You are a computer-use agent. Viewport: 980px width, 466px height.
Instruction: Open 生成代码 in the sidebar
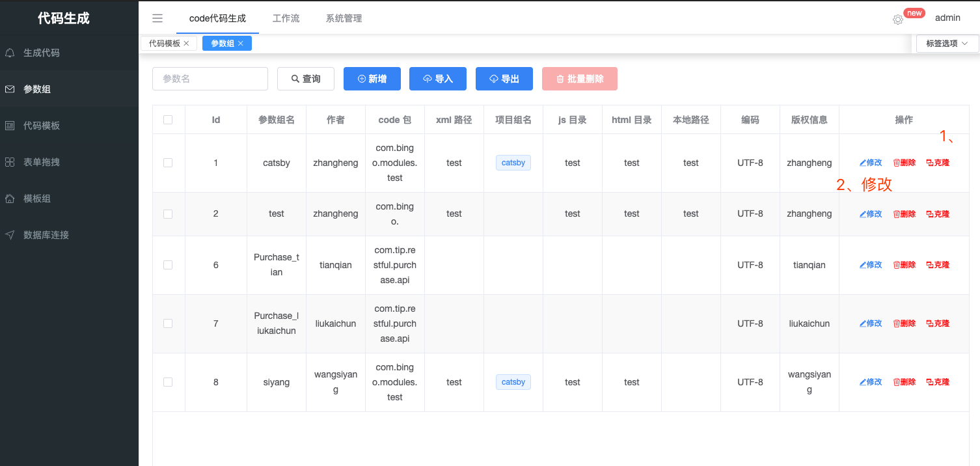click(69, 53)
